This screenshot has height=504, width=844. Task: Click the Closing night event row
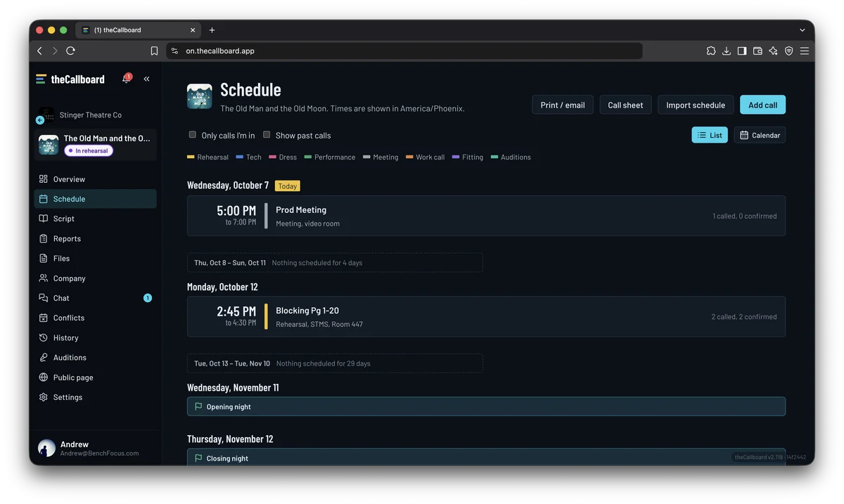click(486, 458)
